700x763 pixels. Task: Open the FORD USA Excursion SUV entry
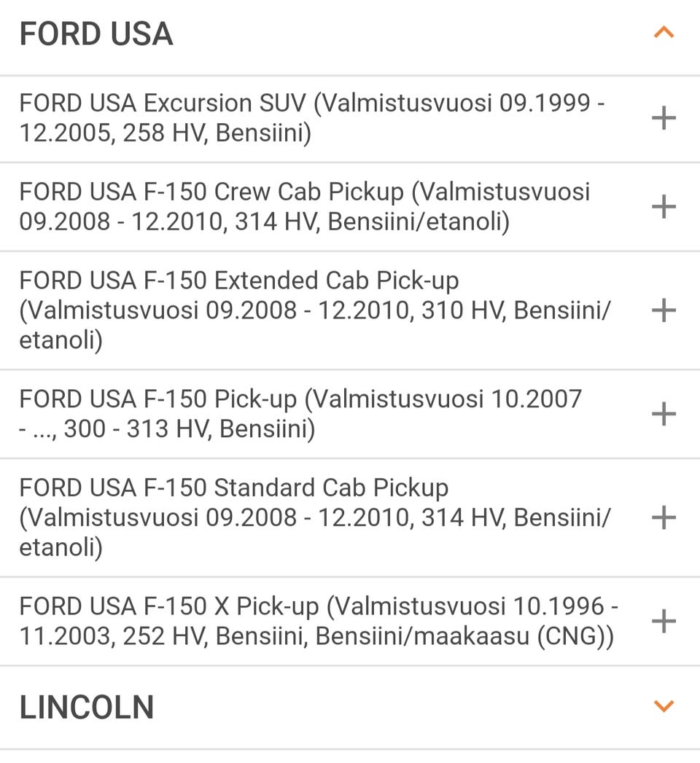(311, 103)
